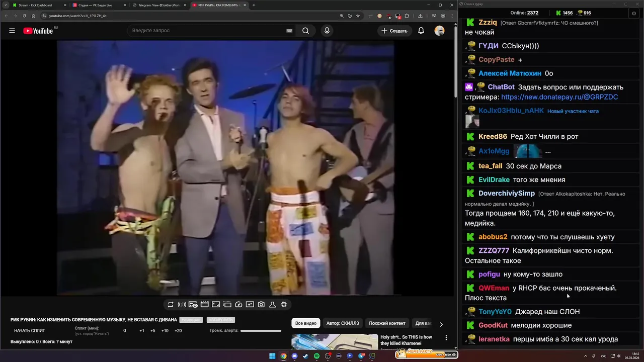The width and height of the screenshot is (644, 362).
Task: Open the Chrome tab search dropdown arrow
Action: pos(5,5)
